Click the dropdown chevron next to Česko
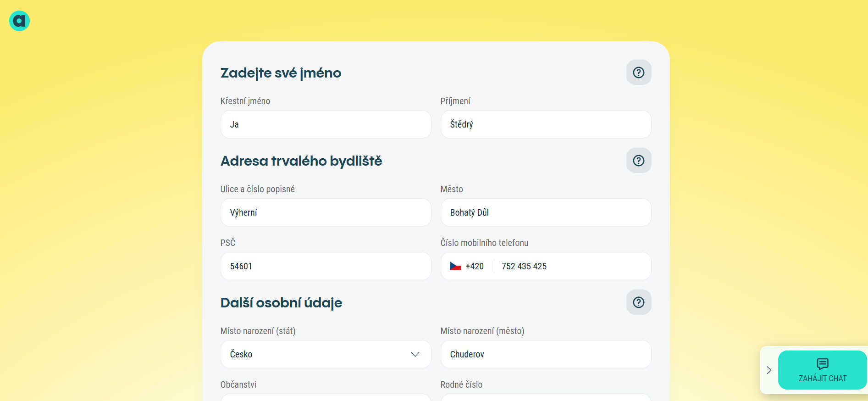Viewport: 868px width, 401px height. 415,354
